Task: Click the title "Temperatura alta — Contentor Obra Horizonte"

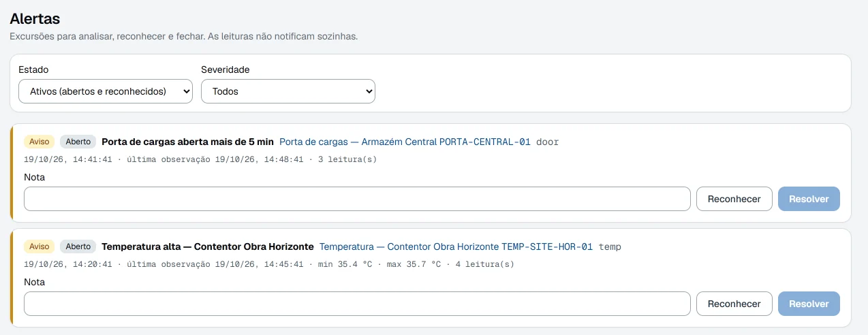Action: click(208, 246)
